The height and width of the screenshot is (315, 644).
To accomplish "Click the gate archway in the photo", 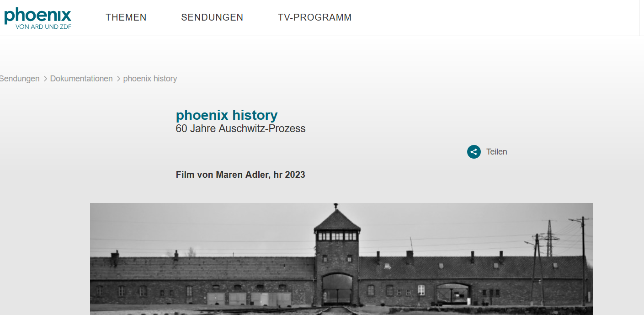I will (337, 289).
